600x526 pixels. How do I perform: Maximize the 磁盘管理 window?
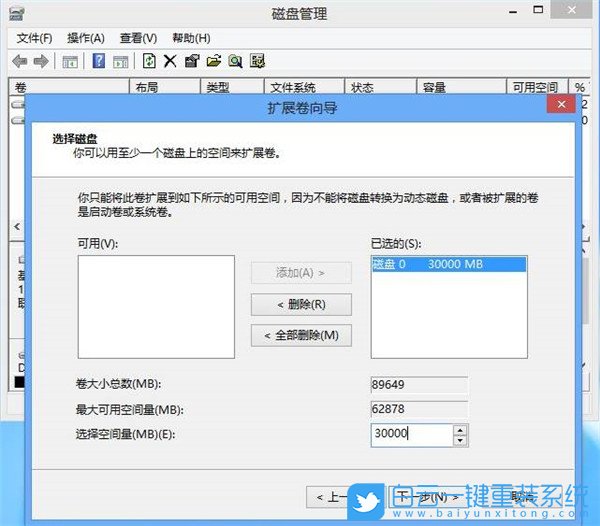coord(538,10)
